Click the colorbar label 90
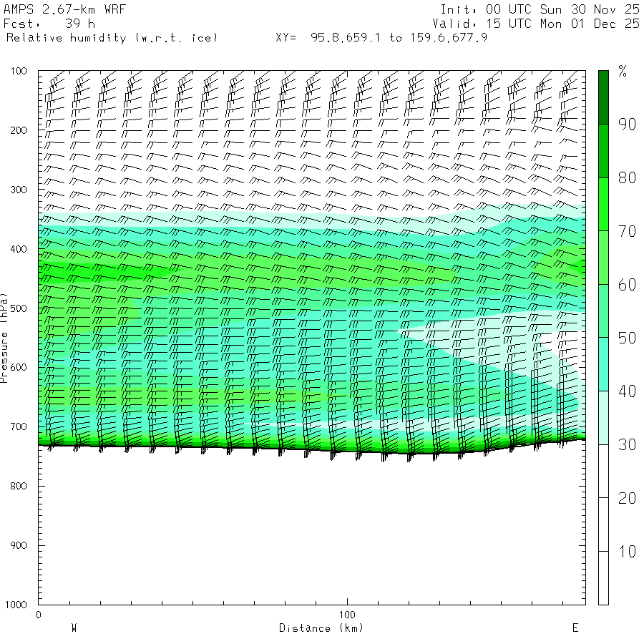The height and width of the screenshot is (644, 644). (x=627, y=125)
